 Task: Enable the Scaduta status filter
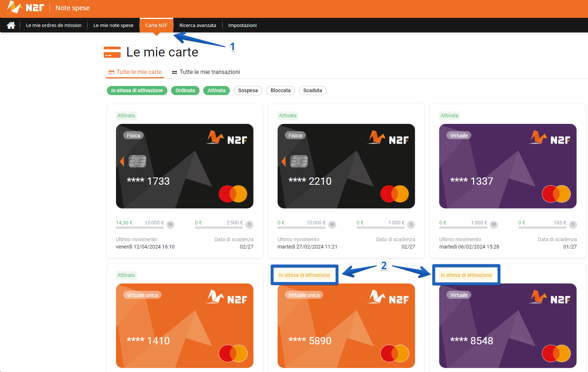[313, 90]
